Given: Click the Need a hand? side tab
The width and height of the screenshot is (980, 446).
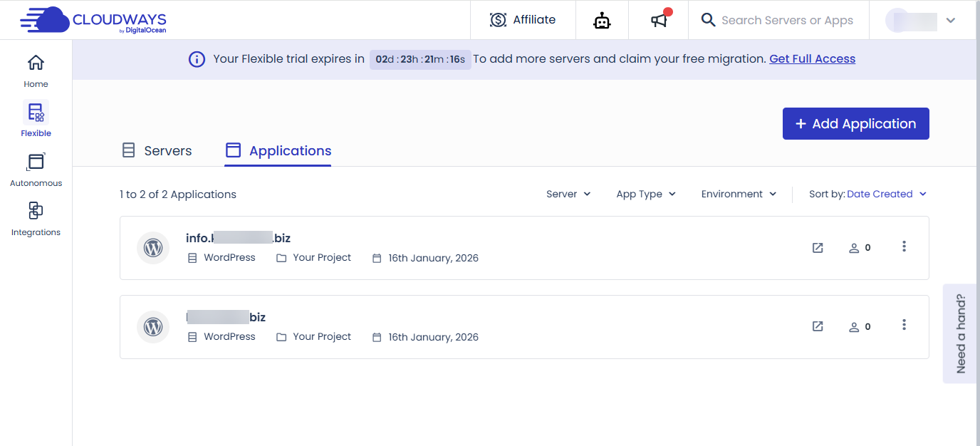Looking at the screenshot, I should [x=960, y=333].
